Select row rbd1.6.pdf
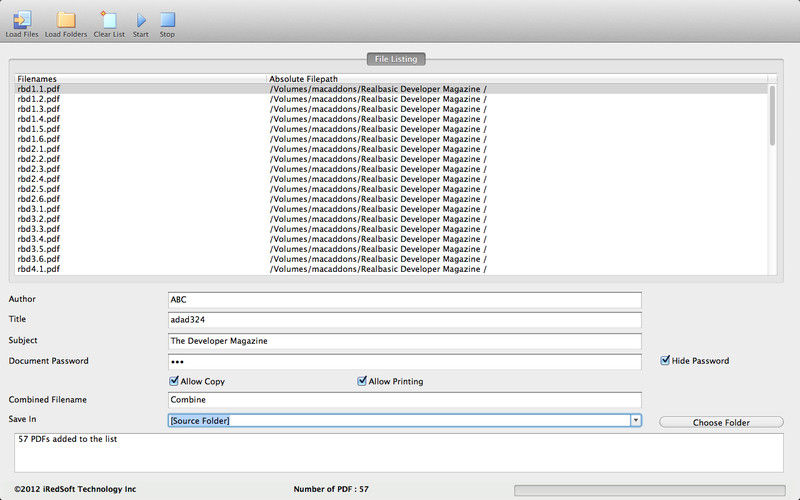 (x=391, y=139)
